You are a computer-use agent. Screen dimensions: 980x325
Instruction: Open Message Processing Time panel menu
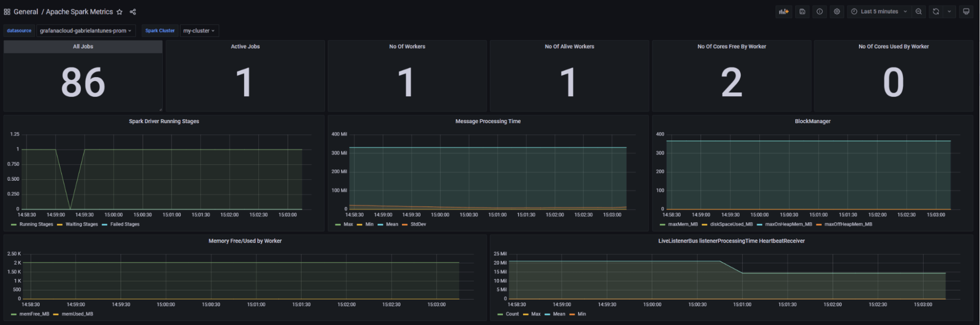488,121
